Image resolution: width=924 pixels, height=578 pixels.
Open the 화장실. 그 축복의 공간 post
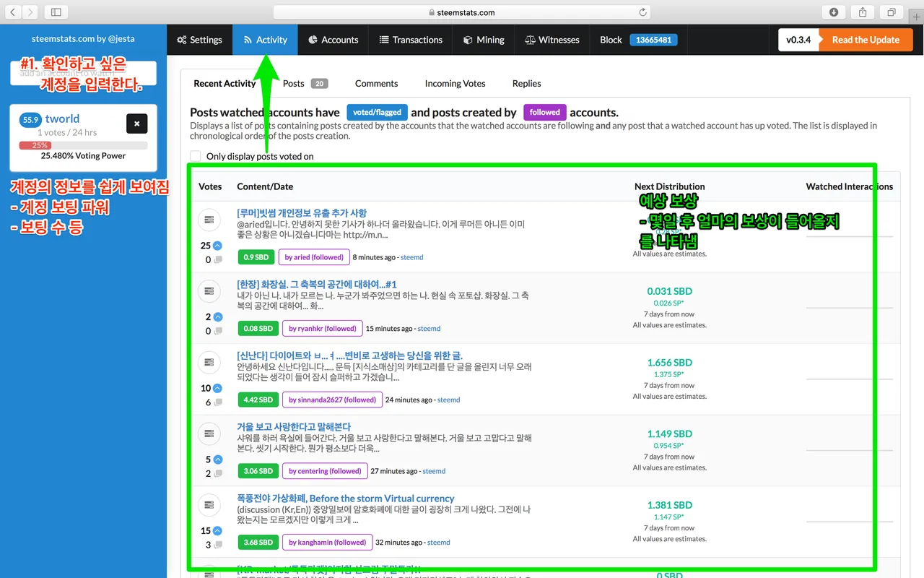(x=317, y=284)
